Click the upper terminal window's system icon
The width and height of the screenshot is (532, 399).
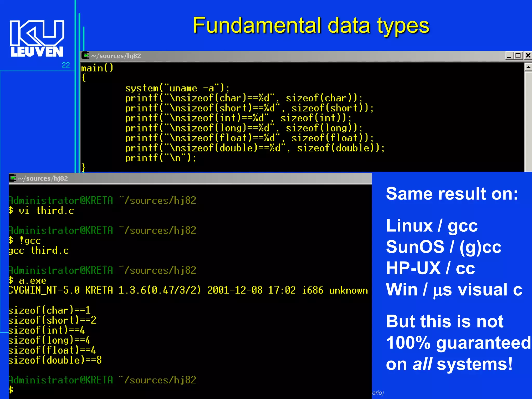coord(85,56)
